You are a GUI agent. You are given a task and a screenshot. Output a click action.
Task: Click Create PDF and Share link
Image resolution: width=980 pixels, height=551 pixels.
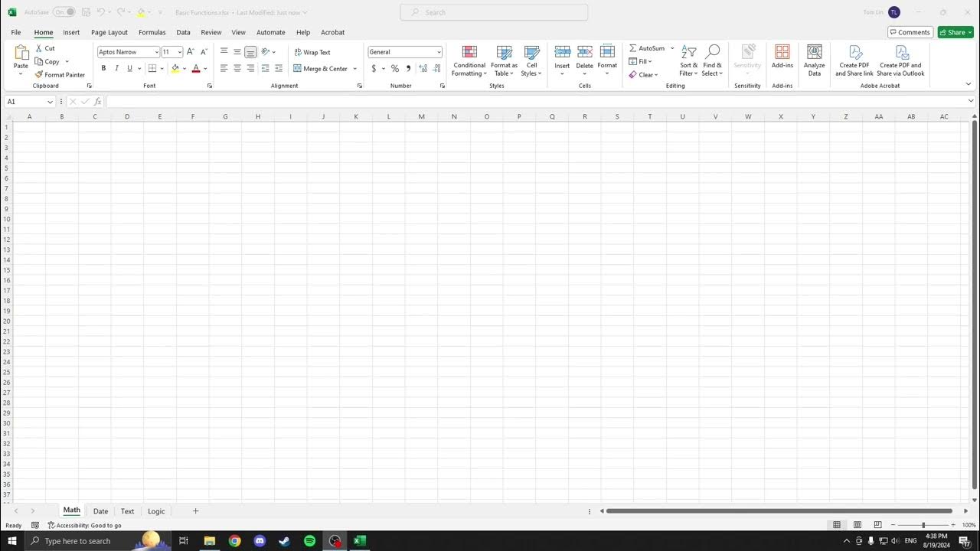[854, 61]
